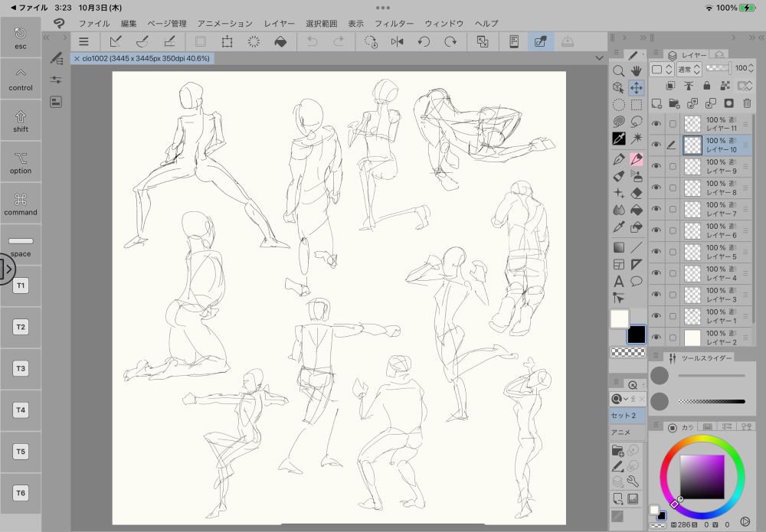Viewport: 766px width, 532px height.
Task: Click the Undo arrow in command bar
Action: (x=313, y=41)
